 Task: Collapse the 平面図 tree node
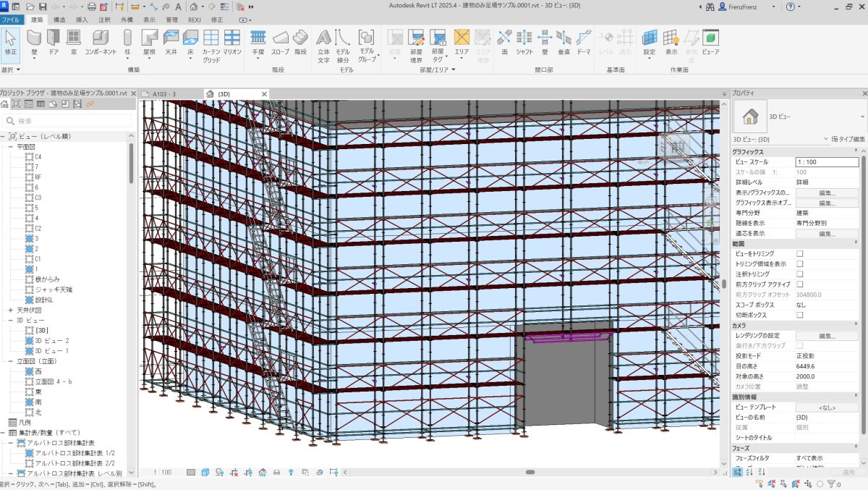pos(11,146)
